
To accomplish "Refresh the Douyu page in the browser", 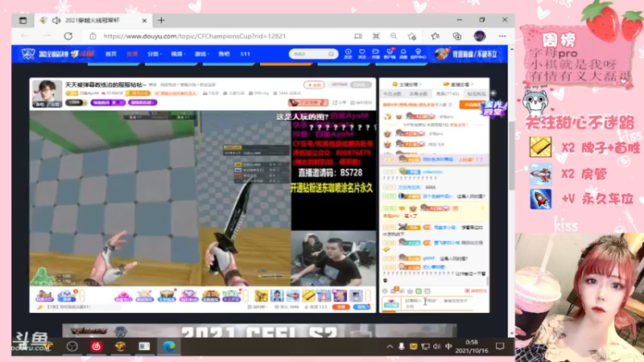I will 68,36.
